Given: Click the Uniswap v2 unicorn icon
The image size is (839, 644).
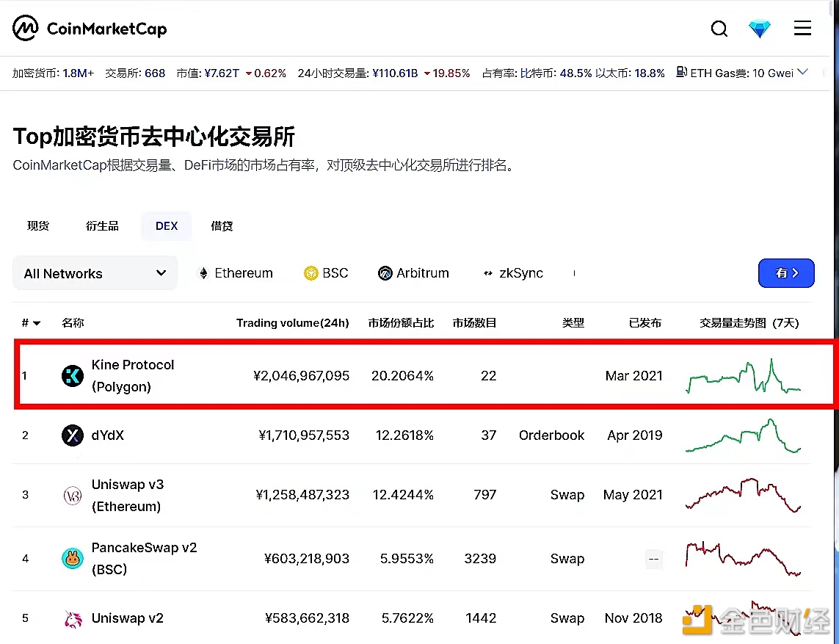Looking at the screenshot, I should pyautogui.click(x=72, y=619).
